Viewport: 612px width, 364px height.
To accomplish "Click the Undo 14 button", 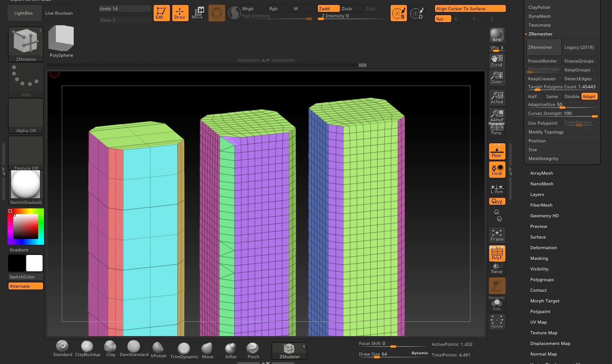I will (125, 9).
